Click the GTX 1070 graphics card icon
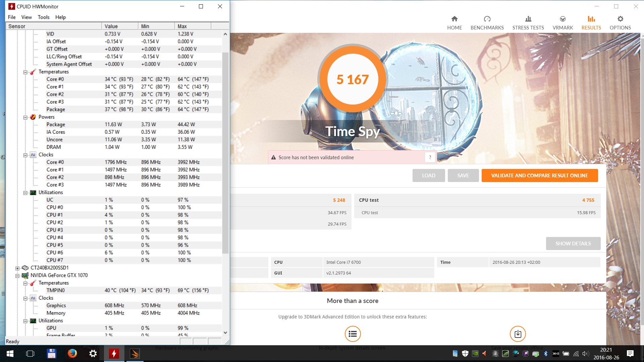 (25, 276)
